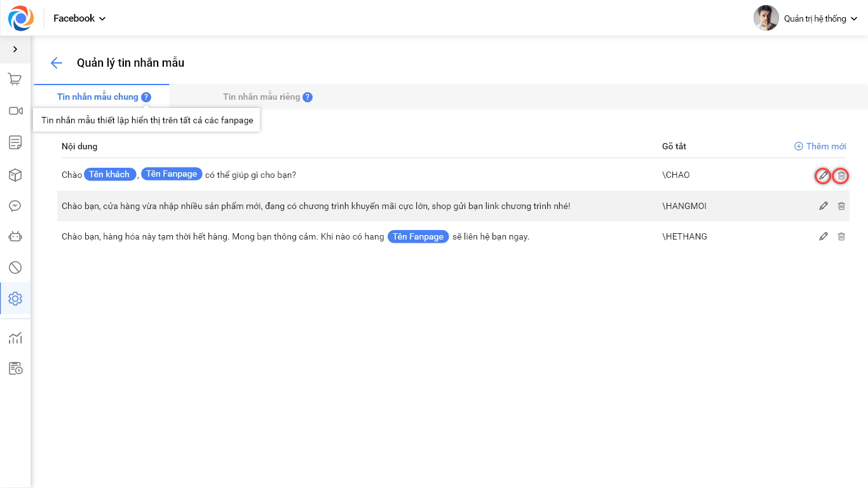Delete the \CHAO template with trash icon
This screenshot has width=868, height=488.
tap(841, 175)
